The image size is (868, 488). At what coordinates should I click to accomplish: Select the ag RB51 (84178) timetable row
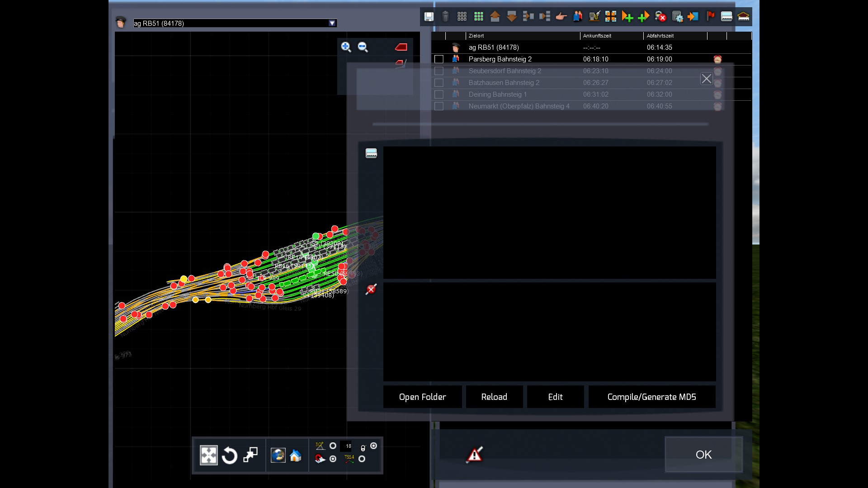point(494,47)
